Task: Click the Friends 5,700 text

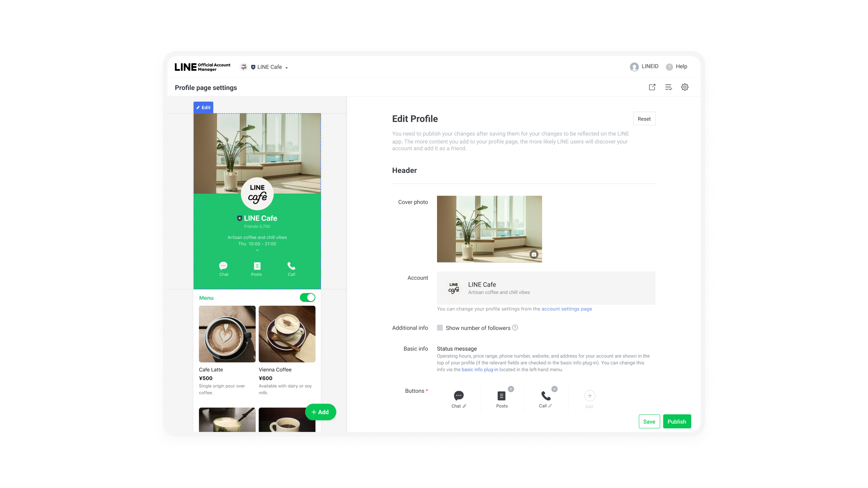Action: coord(257,226)
